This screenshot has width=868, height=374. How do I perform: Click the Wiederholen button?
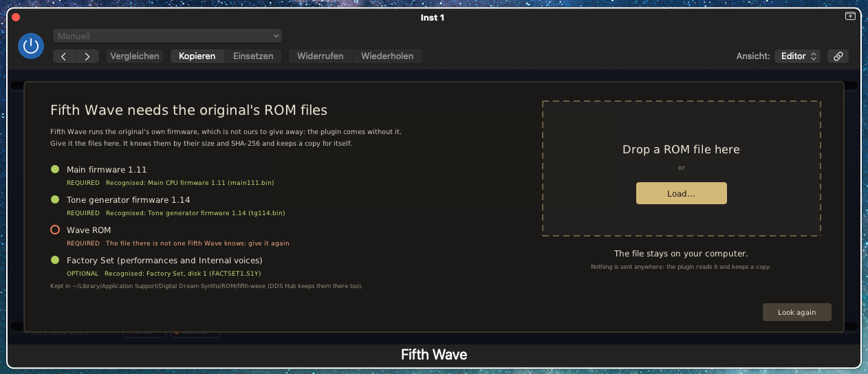(x=387, y=56)
